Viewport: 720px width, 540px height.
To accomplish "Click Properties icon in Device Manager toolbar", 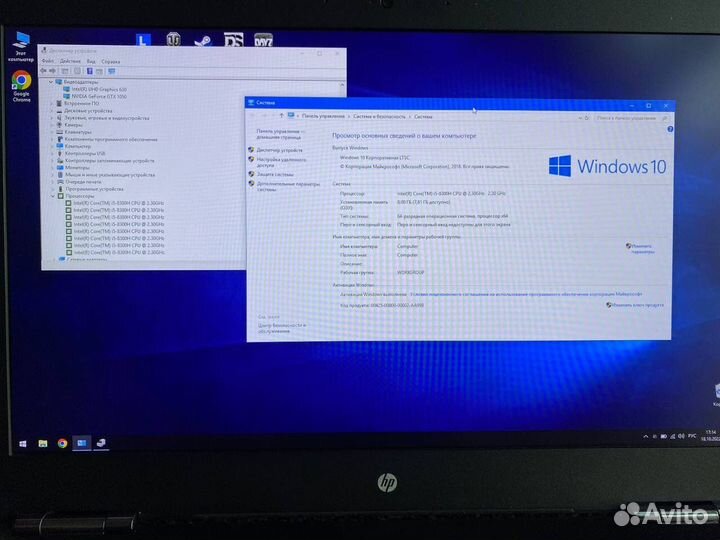I will (77, 71).
